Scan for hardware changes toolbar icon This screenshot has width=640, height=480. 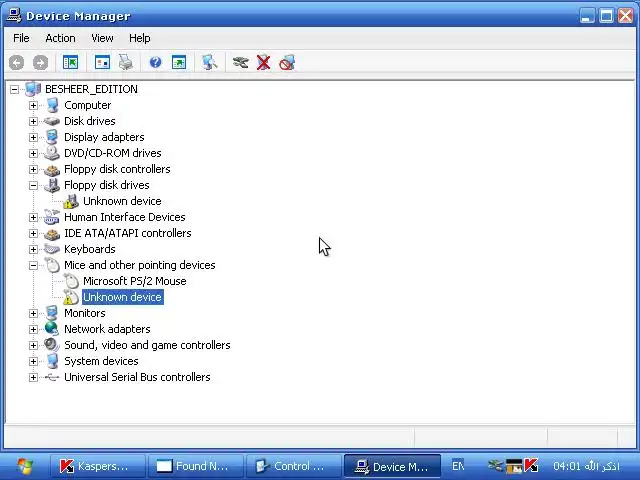(x=210, y=62)
